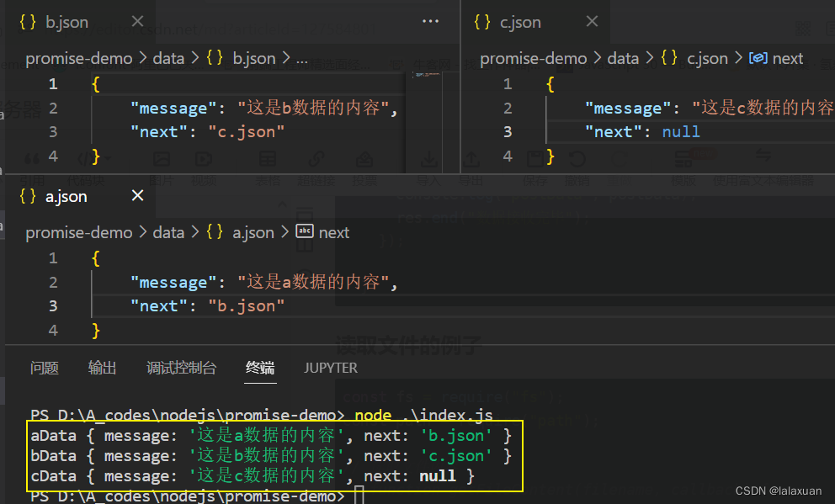Switch to the 调试控制台 panel tab

tap(181, 368)
